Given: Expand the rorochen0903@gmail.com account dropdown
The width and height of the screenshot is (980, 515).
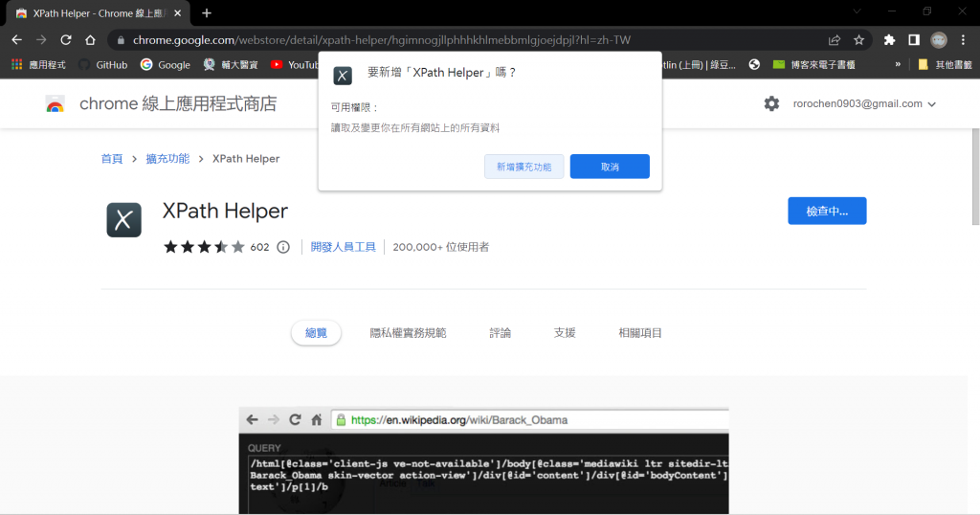Looking at the screenshot, I should point(864,103).
